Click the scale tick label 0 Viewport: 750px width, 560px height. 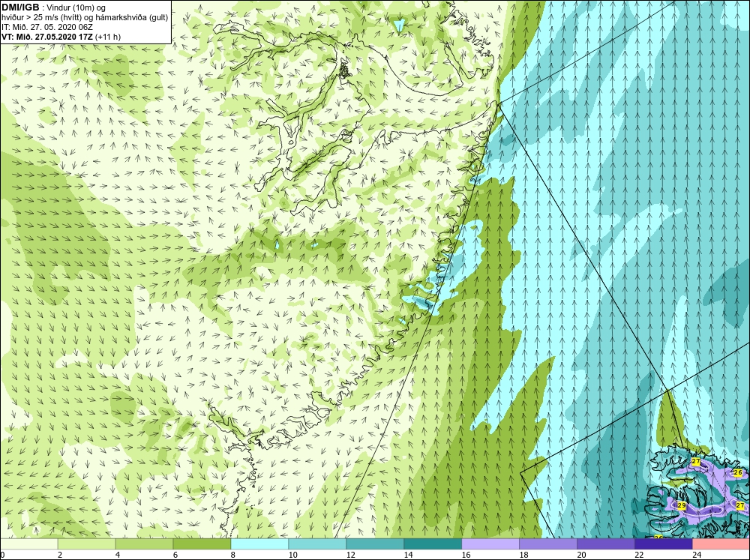[x=2, y=555]
